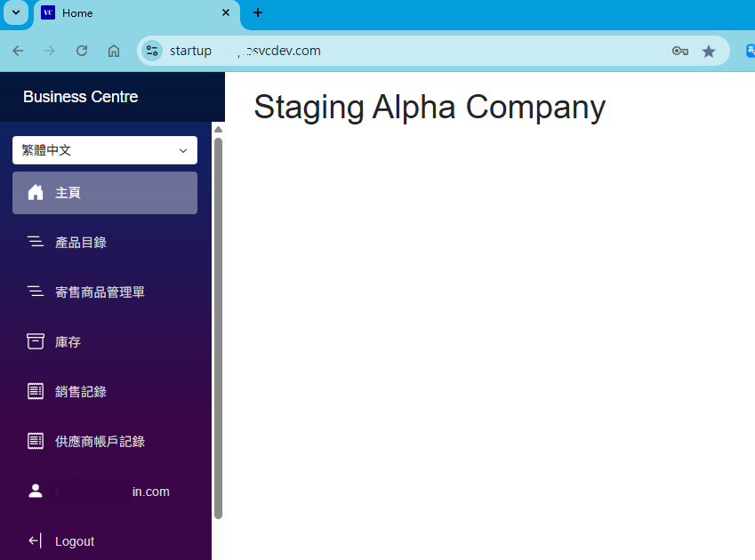755x560 pixels.
Task: Select the Logout exit icon
Action: (x=34, y=540)
